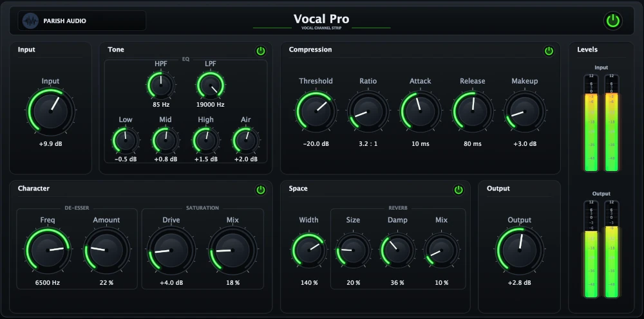644x319 pixels.
Task: Click the Parish Audio waveform logo icon
Action: click(x=30, y=21)
